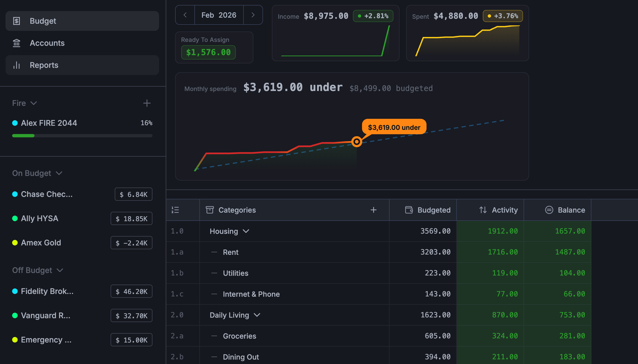Click the Balance column equals icon
The height and width of the screenshot is (364, 638).
(x=549, y=210)
